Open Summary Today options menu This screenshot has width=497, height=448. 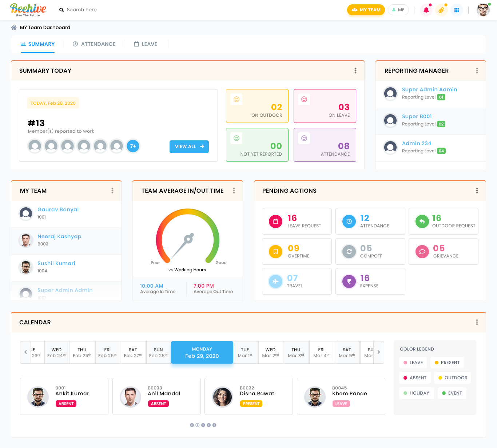click(x=355, y=71)
